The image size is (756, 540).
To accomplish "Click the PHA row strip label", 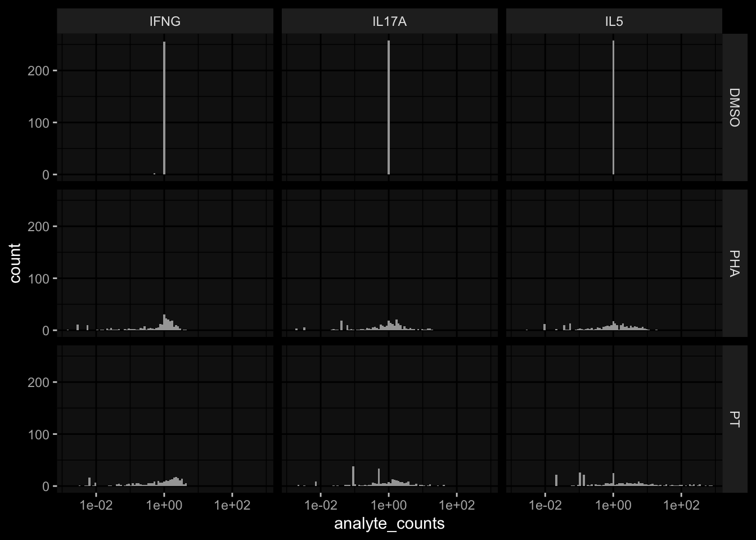I will pyautogui.click(x=734, y=263).
